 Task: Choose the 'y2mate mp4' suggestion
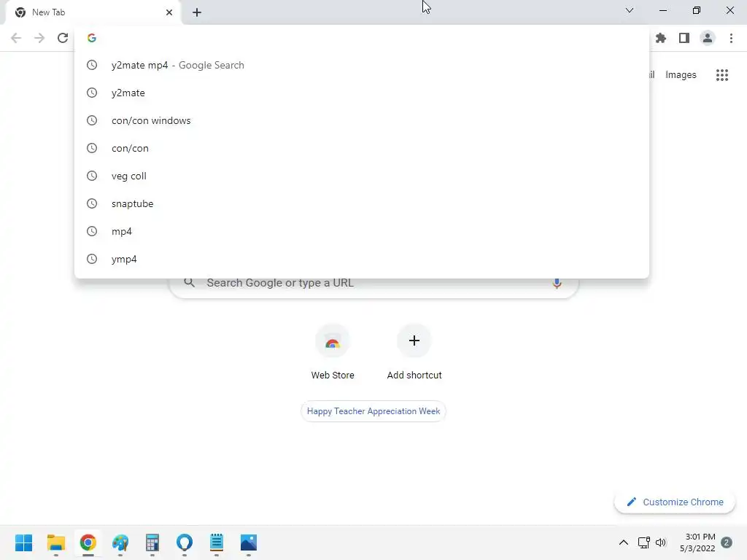click(x=362, y=65)
